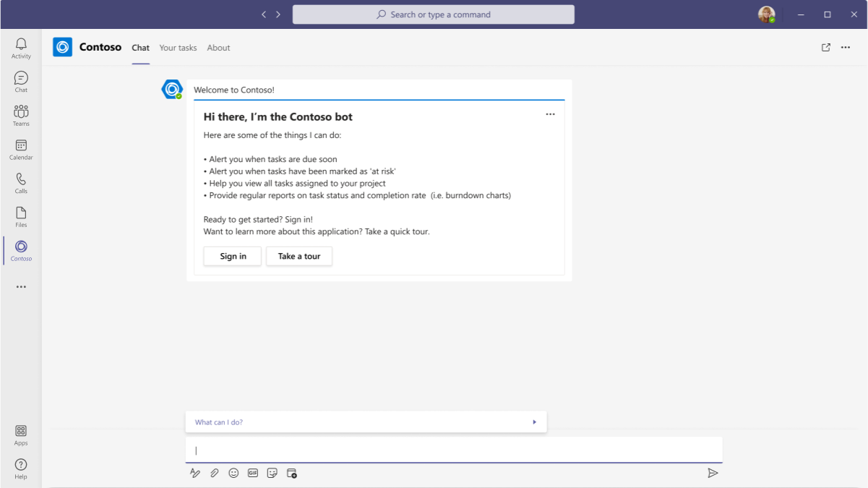Open the emoji picker

pos(233,473)
